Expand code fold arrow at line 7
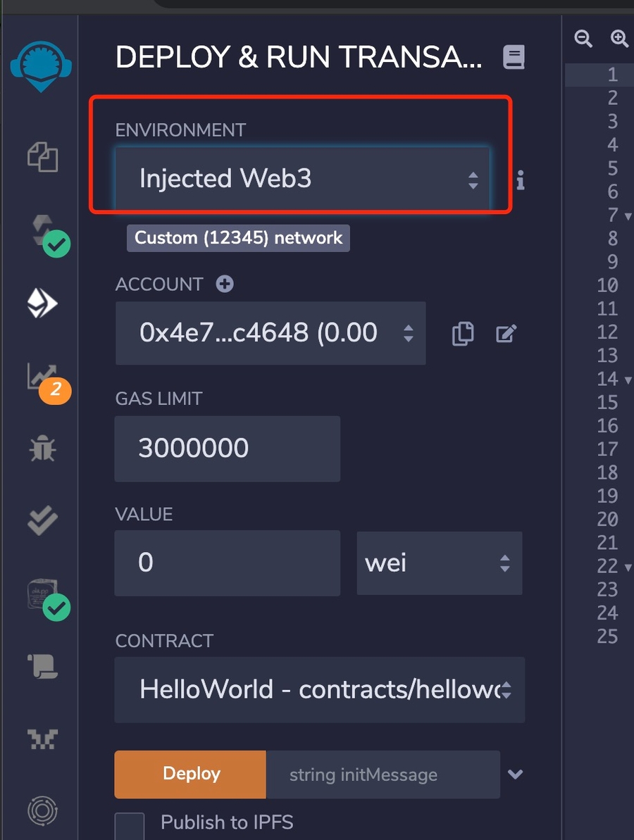Viewport: 634px width, 840px height. coord(628,215)
